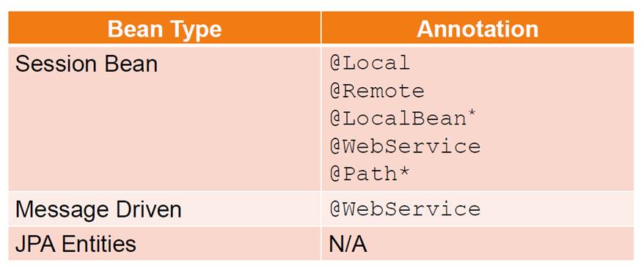This screenshot has width=644, height=268.
Task: Select the JPA Entities cell
Action: pos(164,244)
